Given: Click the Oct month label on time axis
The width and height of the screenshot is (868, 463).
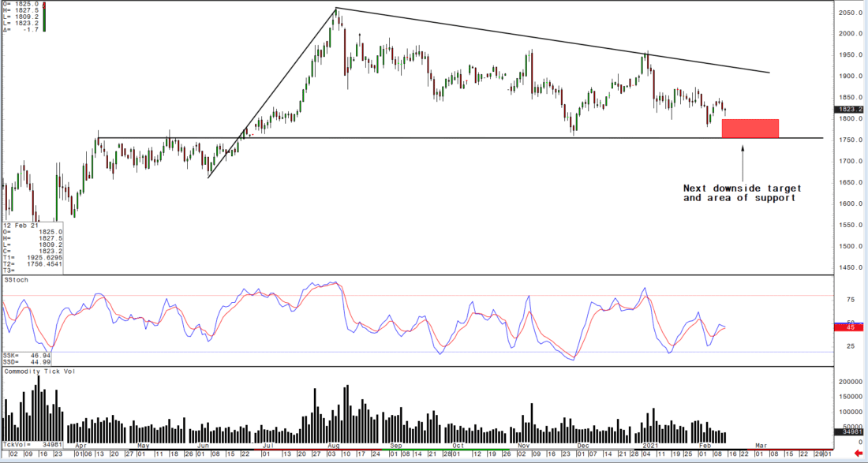Looking at the screenshot, I should [x=458, y=446].
